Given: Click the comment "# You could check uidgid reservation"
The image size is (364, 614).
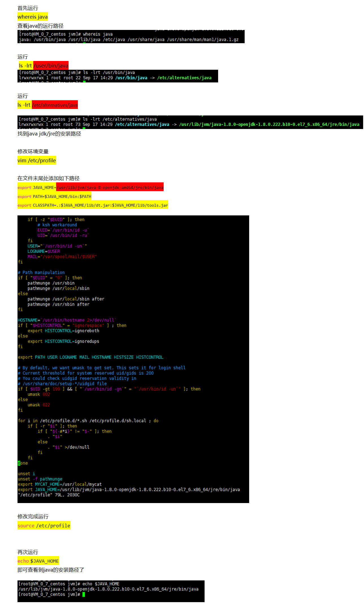Looking at the screenshot, I should pyautogui.click(x=77, y=378).
